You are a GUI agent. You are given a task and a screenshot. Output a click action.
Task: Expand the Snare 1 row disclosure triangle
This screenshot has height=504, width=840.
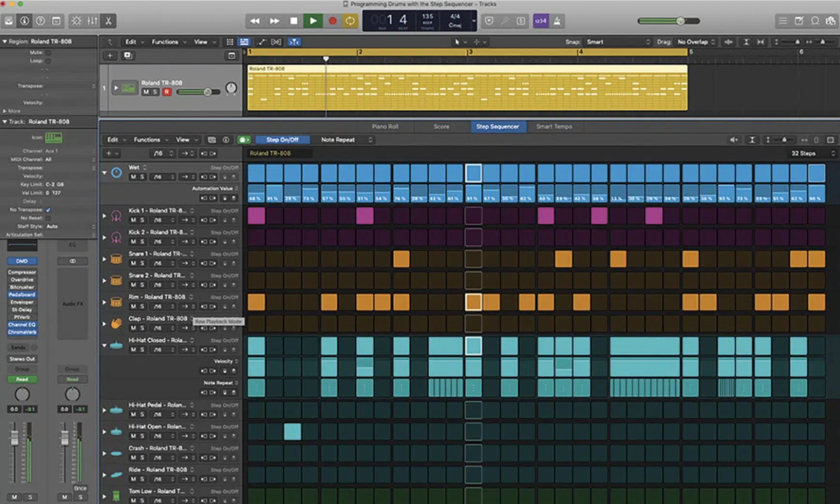pyautogui.click(x=104, y=259)
